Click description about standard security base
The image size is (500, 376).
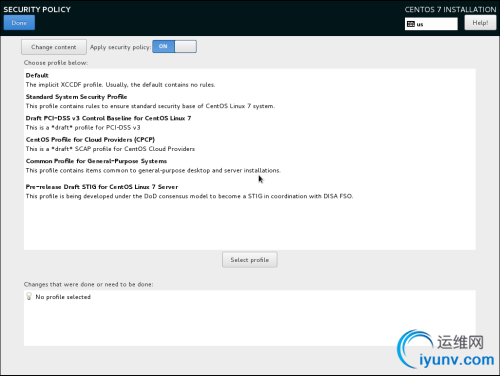[150, 106]
